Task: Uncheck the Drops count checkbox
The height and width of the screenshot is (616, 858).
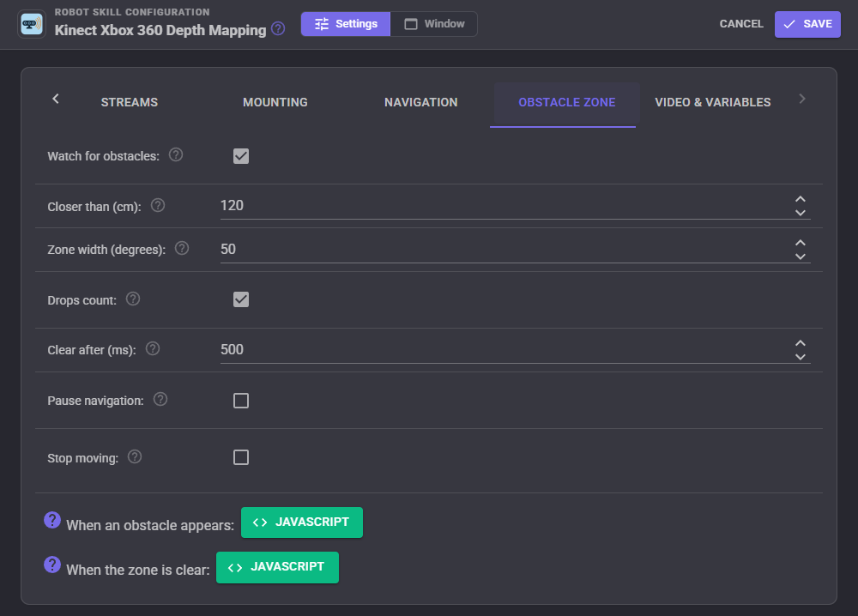Action: click(241, 299)
